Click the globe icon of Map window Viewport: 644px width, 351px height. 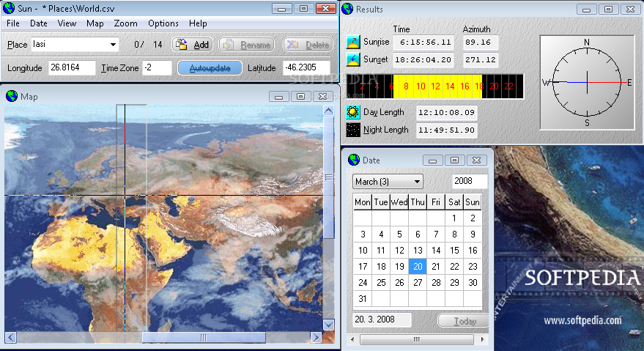(12, 96)
